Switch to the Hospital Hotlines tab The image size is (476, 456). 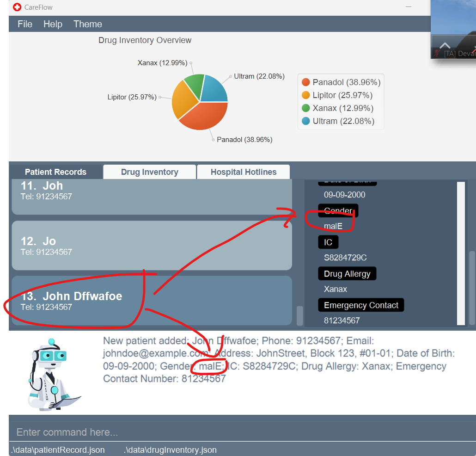pyautogui.click(x=244, y=172)
